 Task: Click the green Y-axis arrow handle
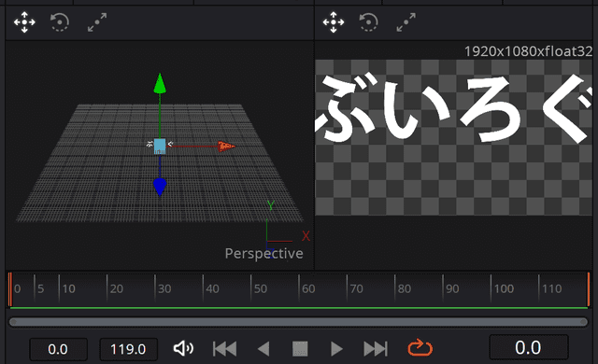160,83
